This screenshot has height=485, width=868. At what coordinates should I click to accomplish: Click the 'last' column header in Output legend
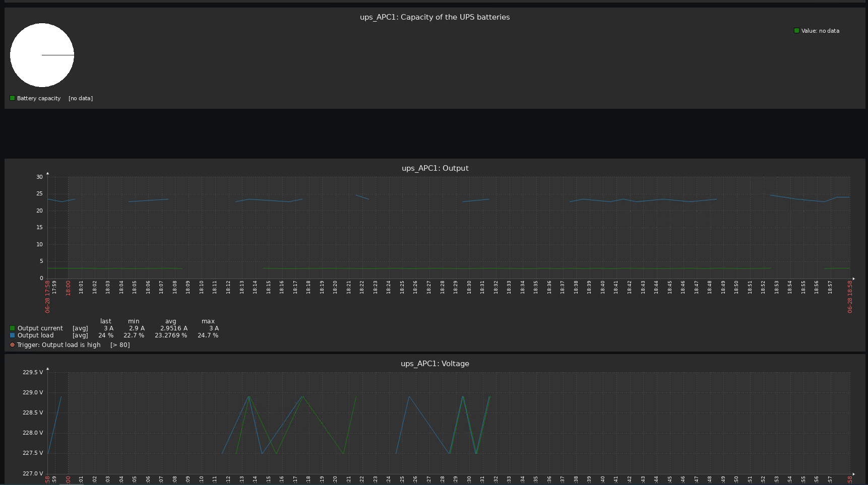coord(106,321)
